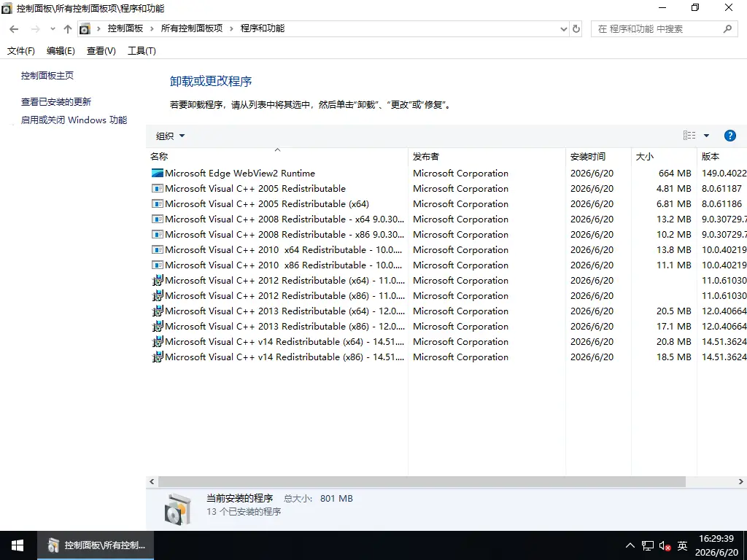Click the change view icon
Viewport: 747px width, 560px height.
(x=689, y=136)
